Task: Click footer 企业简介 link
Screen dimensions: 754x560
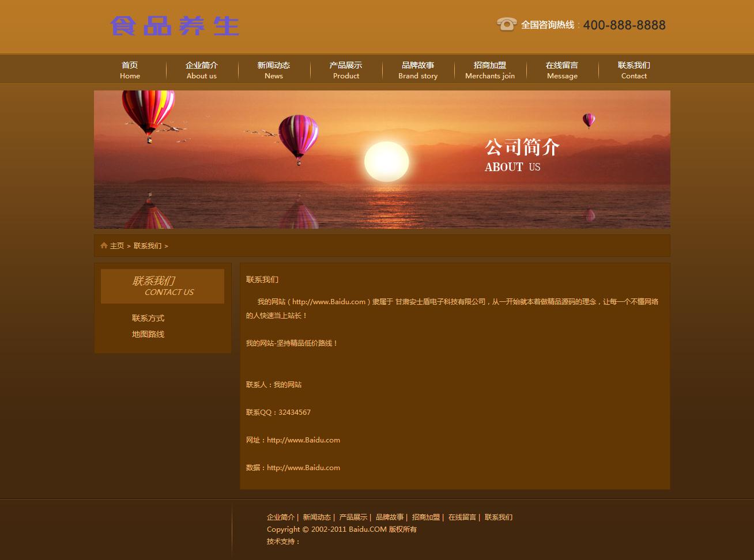Action: pyautogui.click(x=281, y=517)
